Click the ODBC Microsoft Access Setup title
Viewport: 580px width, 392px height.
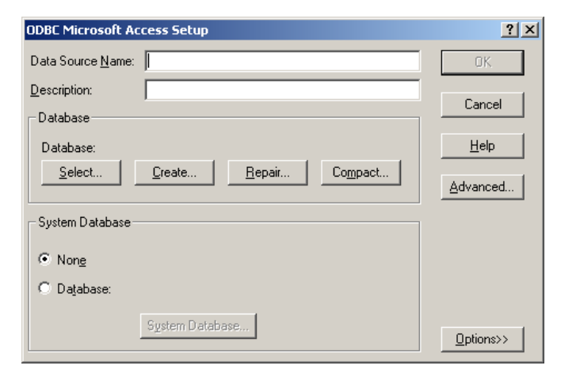(x=117, y=30)
